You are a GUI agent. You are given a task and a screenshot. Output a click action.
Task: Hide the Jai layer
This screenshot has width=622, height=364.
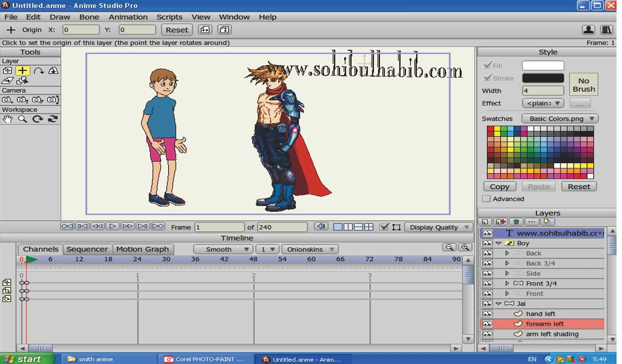click(x=487, y=304)
